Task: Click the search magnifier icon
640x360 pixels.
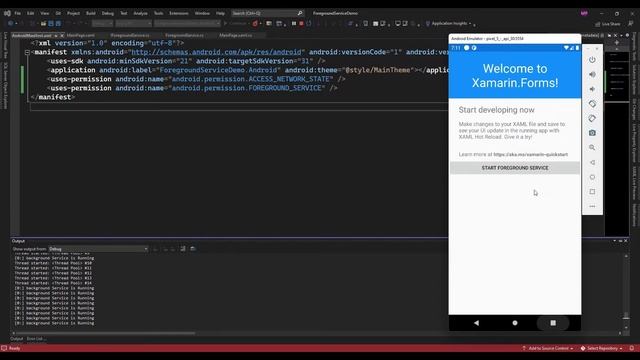Action: [300, 13]
